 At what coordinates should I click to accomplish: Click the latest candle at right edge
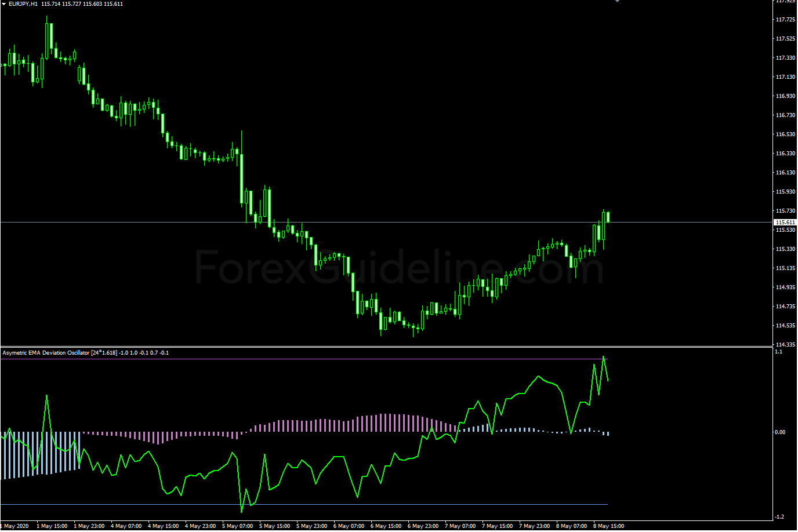pyautogui.click(x=608, y=217)
